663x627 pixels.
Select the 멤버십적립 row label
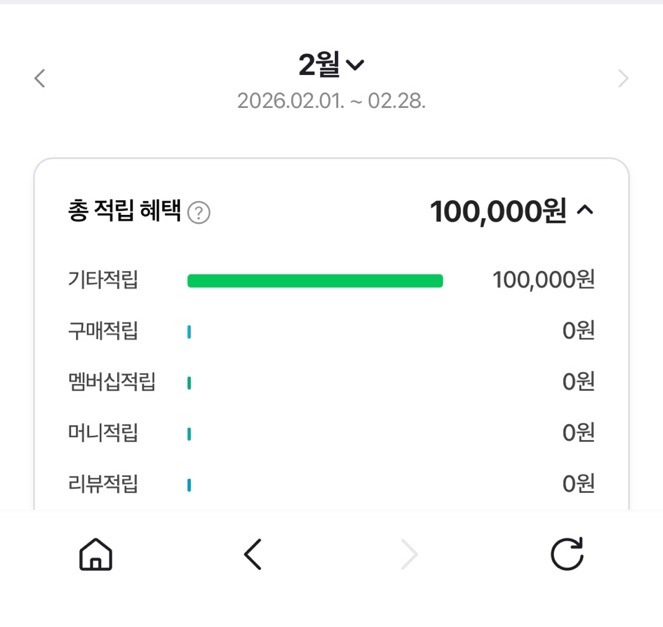pyautogui.click(x=112, y=382)
